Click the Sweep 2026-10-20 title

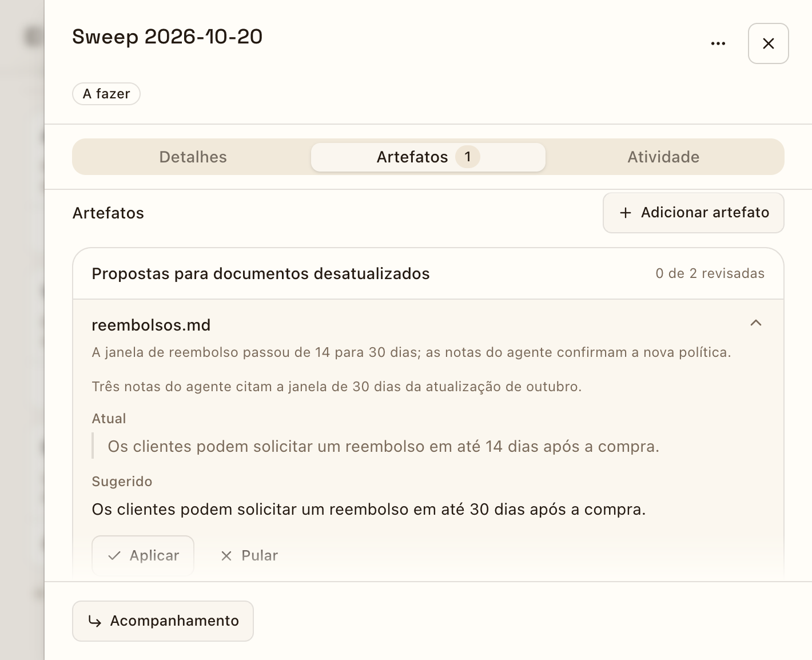(167, 37)
